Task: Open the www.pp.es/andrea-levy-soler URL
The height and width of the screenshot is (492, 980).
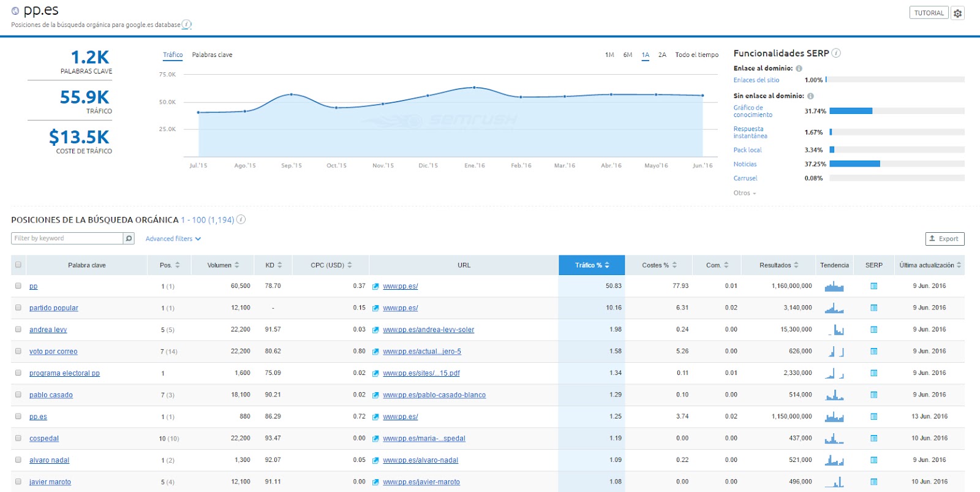Action: [x=429, y=330]
